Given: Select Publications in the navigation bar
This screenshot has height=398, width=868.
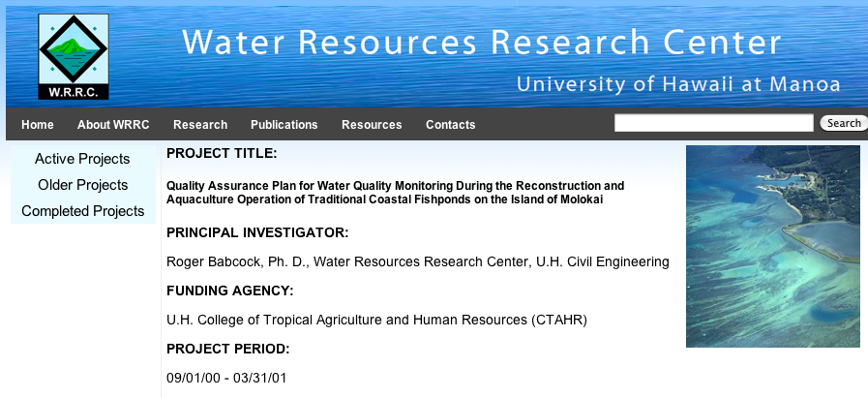Looking at the screenshot, I should (x=284, y=125).
